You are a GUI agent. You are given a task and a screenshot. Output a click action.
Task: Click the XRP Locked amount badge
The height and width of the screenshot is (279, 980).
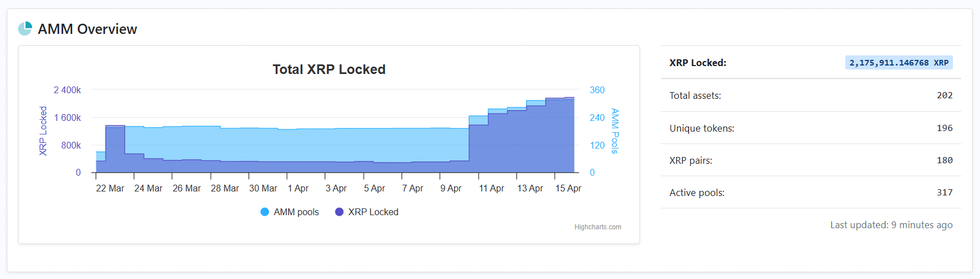899,63
